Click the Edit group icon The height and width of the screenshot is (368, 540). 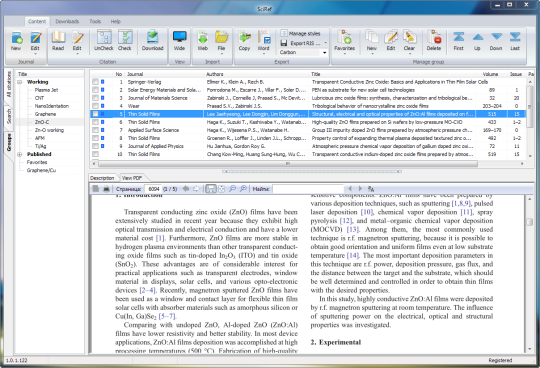391,37
